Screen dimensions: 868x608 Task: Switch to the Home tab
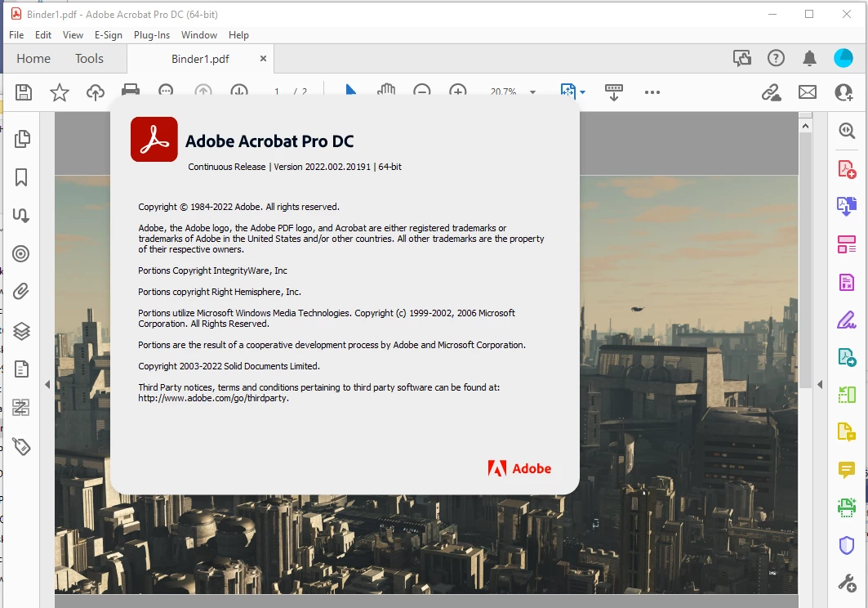click(x=33, y=58)
